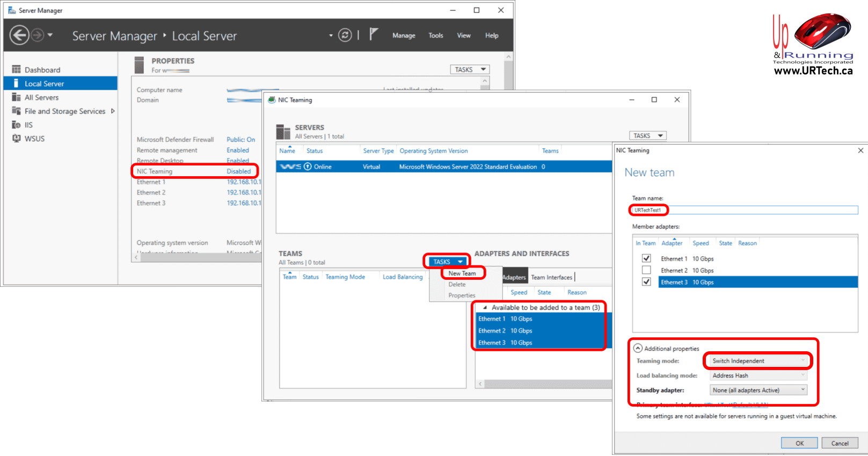Open the notifications flag in Server Manager
868x456 pixels.
click(374, 35)
